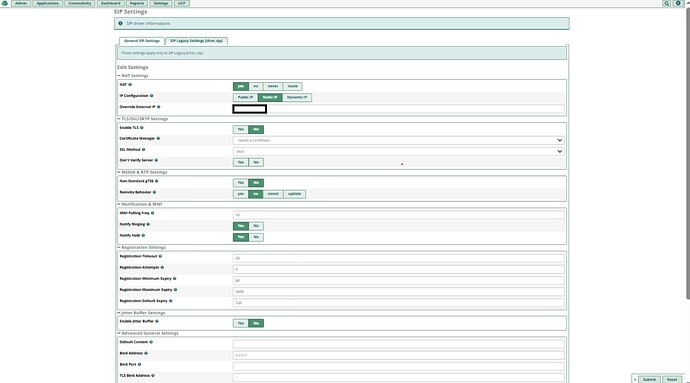
Task: Click help icon next to Enable TLS
Action: pos(142,128)
